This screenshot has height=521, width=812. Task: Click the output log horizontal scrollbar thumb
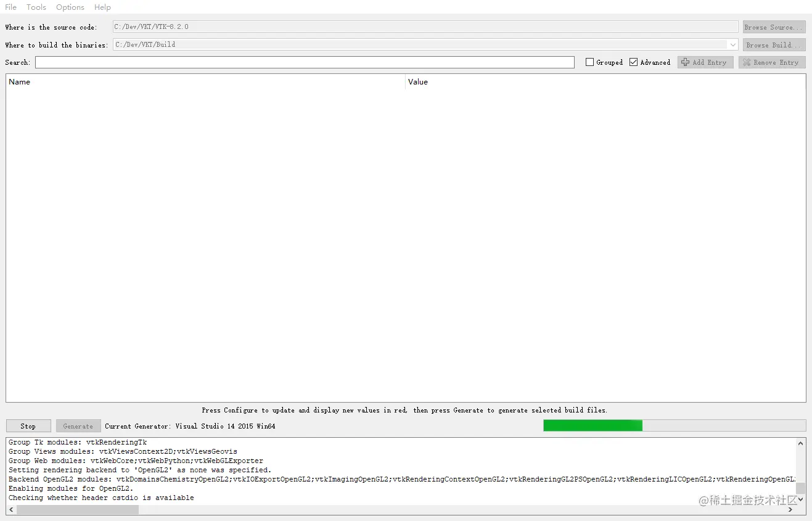pos(78,510)
